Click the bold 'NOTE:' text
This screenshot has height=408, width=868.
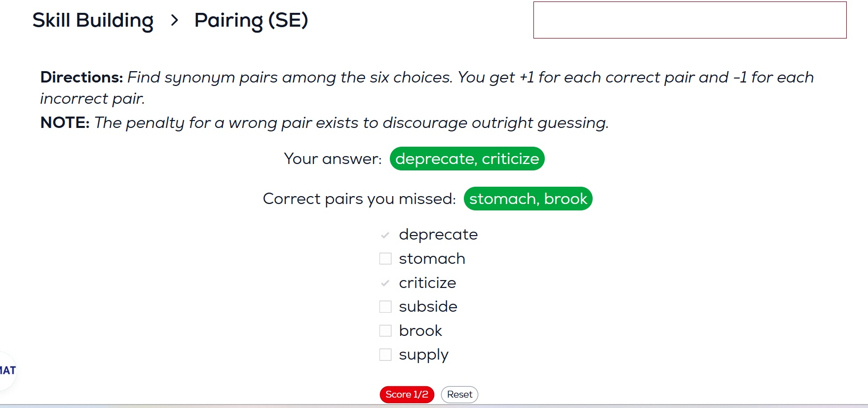(x=65, y=122)
